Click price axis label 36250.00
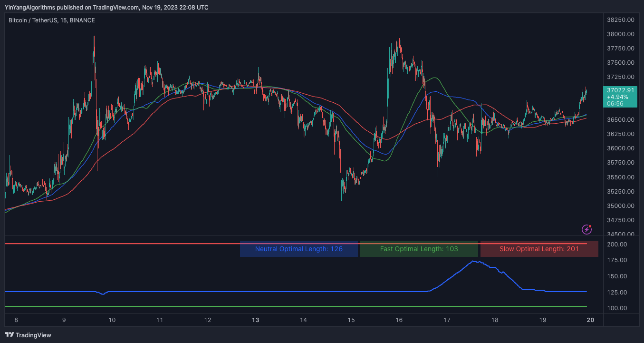The height and width of the screenshot is (343, 644). pos(621,134)
